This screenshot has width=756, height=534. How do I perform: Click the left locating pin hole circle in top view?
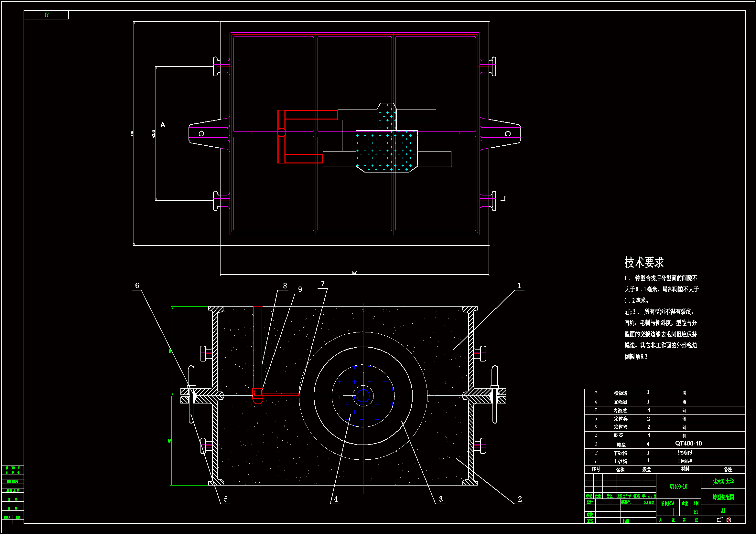click(201, 134)
